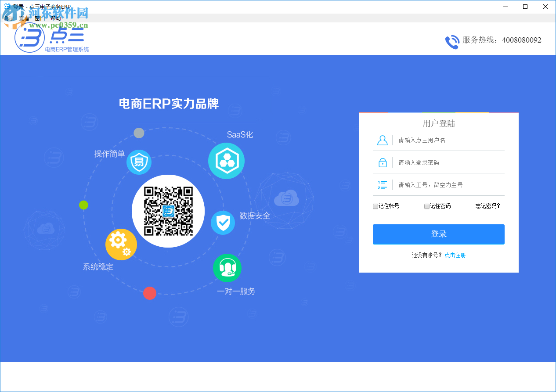Viewport: 556px width, 392px height.
Task: Select the gear icon labeled 系统稳定
Action: click(x=121, y=244)
